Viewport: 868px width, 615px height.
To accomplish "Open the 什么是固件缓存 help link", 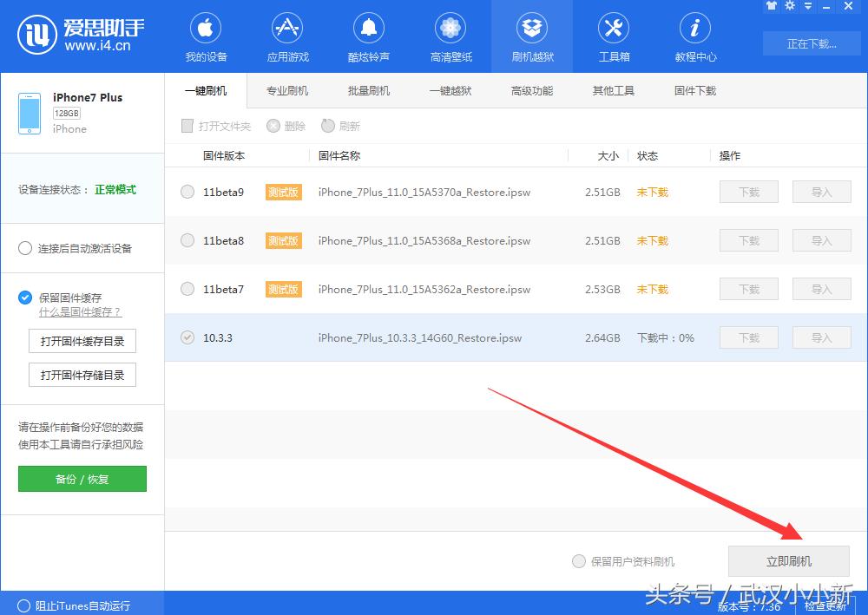I will coord(81,312).
